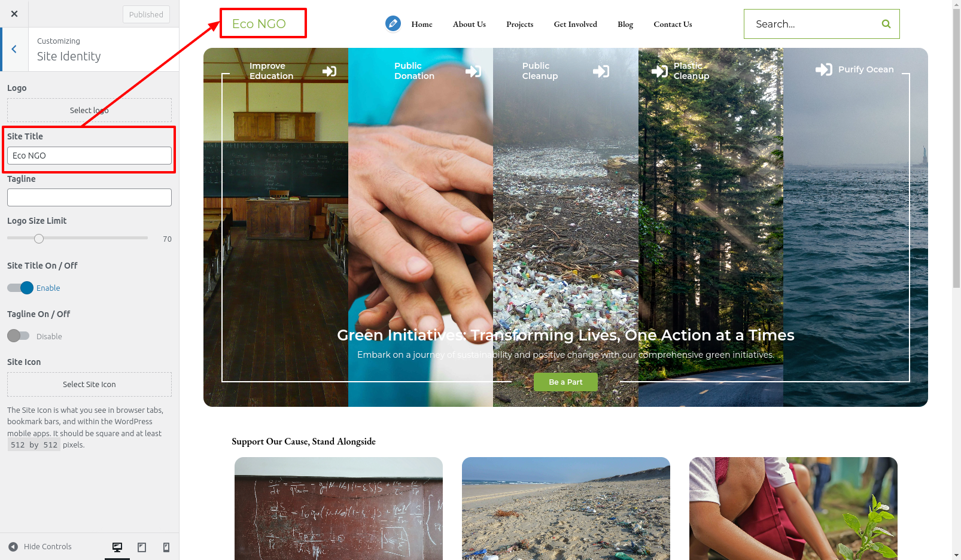This screenshot has width=961, height=560.
Task: Close the Customizer with the X icon
Action: pos(14,14)
